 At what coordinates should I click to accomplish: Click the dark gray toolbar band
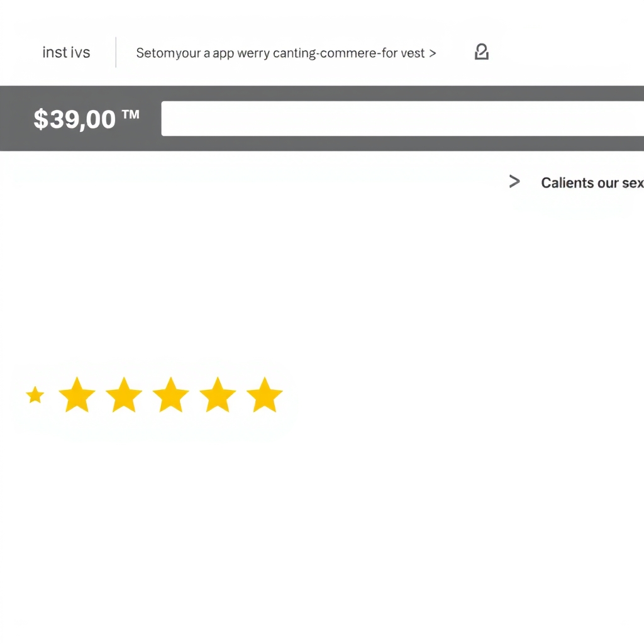click(322, 118)
